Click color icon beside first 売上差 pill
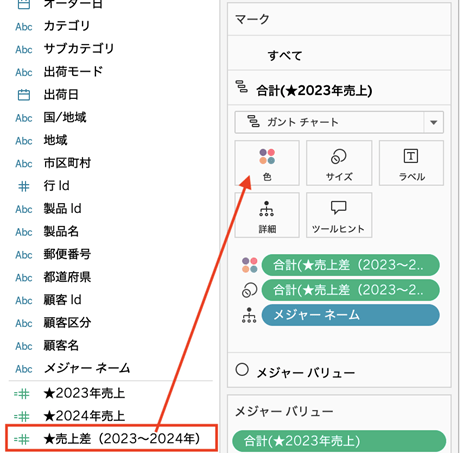The width and height of the screenshot is (469, 453). 250,265
